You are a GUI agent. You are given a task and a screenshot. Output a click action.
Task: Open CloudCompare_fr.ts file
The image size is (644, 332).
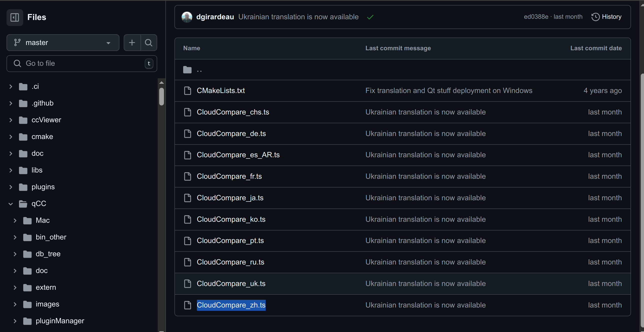coord(229,176)
